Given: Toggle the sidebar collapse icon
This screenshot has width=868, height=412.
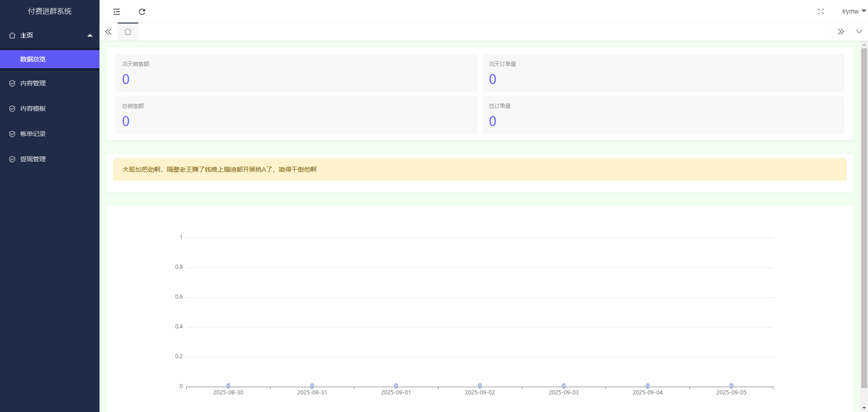Looking at the screenshot, I should pos(117,12).
